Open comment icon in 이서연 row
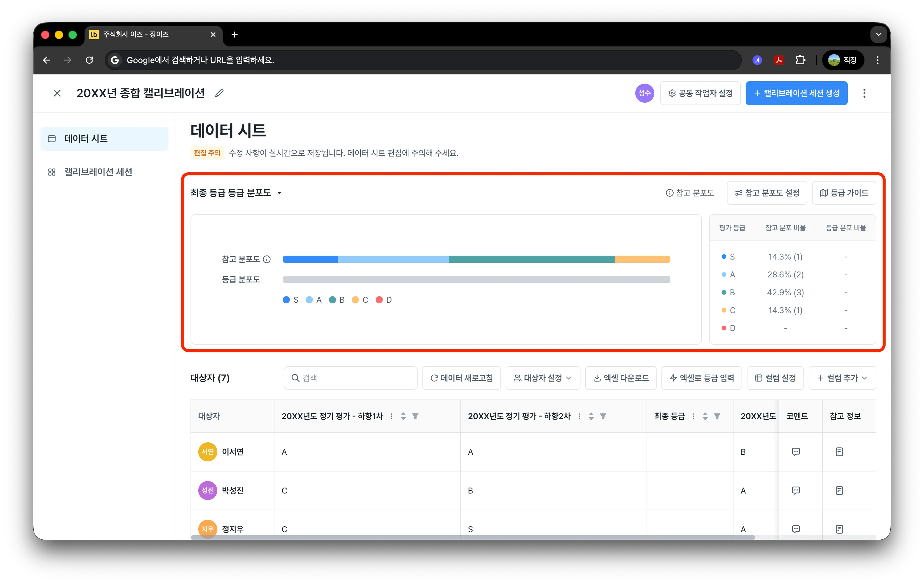 [796, 452]
